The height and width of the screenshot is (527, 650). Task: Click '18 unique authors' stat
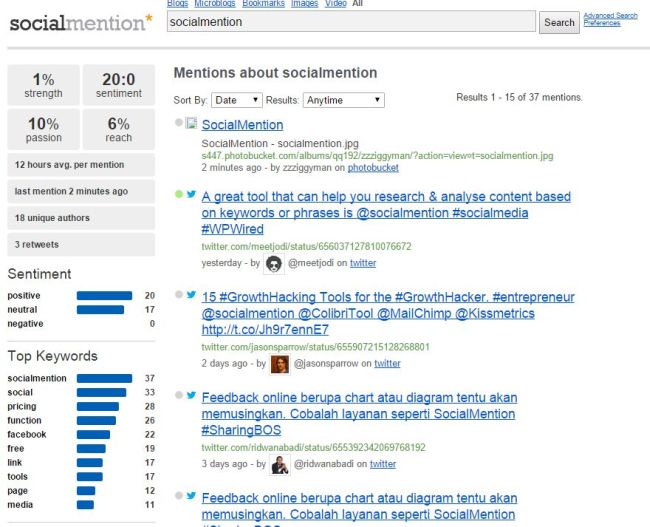point(81,218)
